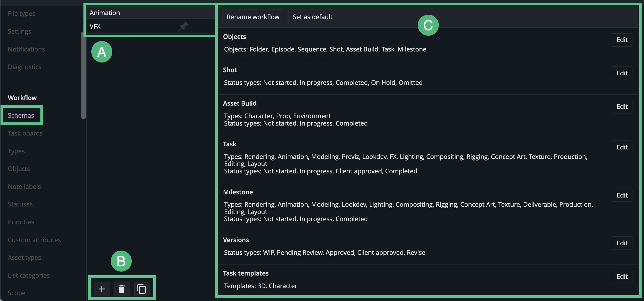
Task: Edit the Task types section
Action: pyautogui.click(x=622, y=147)
